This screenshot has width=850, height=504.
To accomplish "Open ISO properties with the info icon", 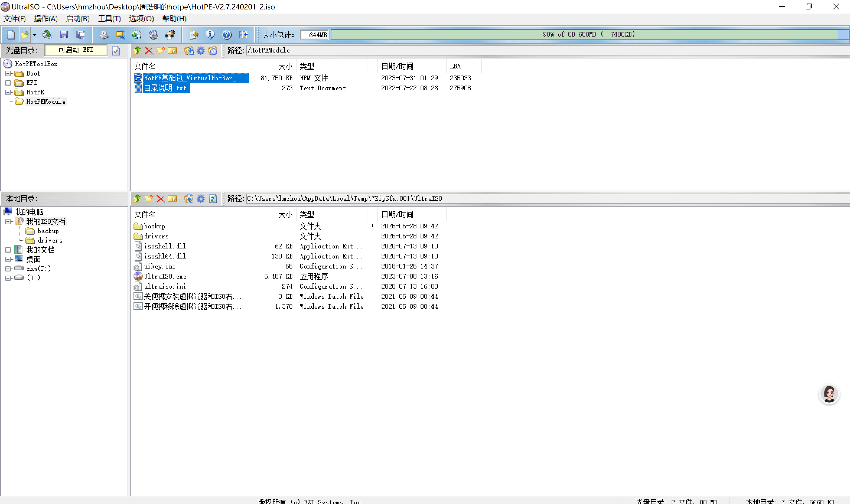I will tap(210, 35).
